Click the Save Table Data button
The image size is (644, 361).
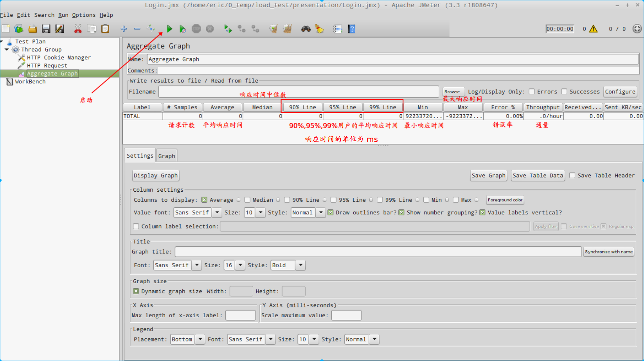(538, 175)
